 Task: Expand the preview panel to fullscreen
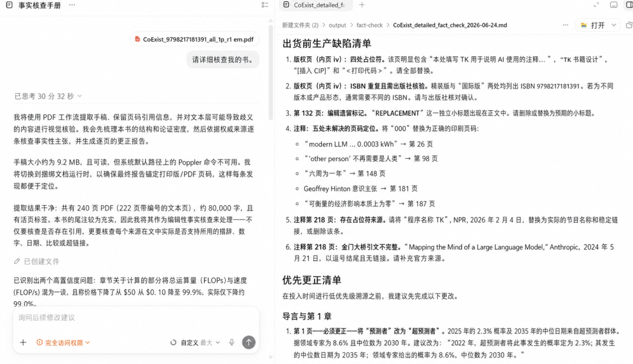596,5
